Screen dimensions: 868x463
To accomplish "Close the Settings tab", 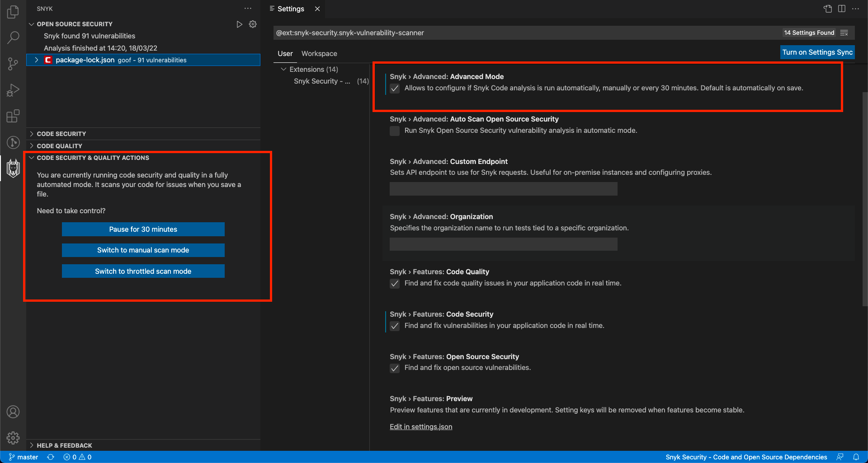I will pos(317,9).
